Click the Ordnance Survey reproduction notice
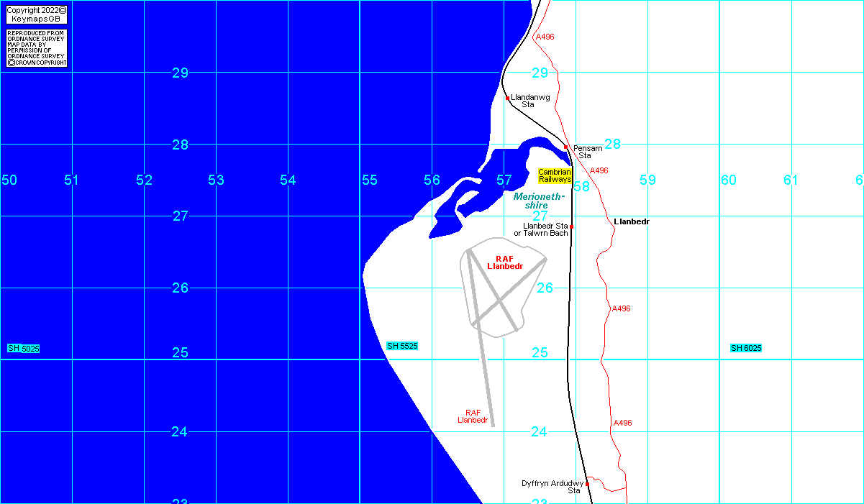 point(36,48)
